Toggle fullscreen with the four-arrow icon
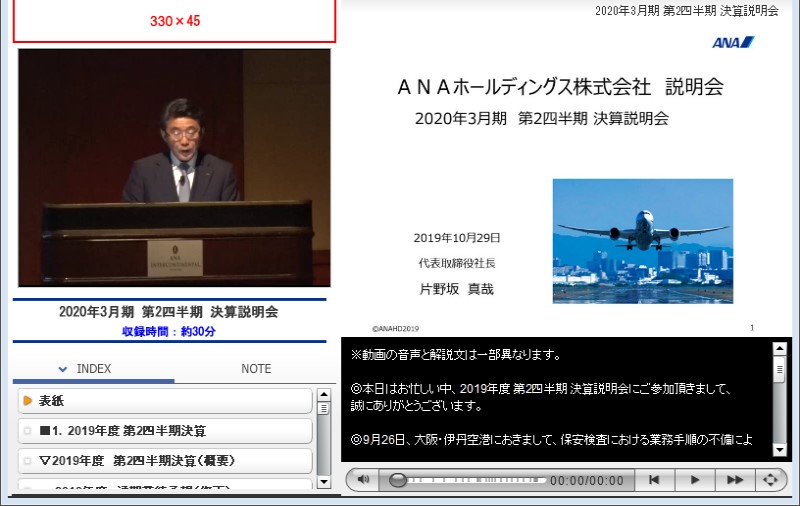 [x=770, y=480]
